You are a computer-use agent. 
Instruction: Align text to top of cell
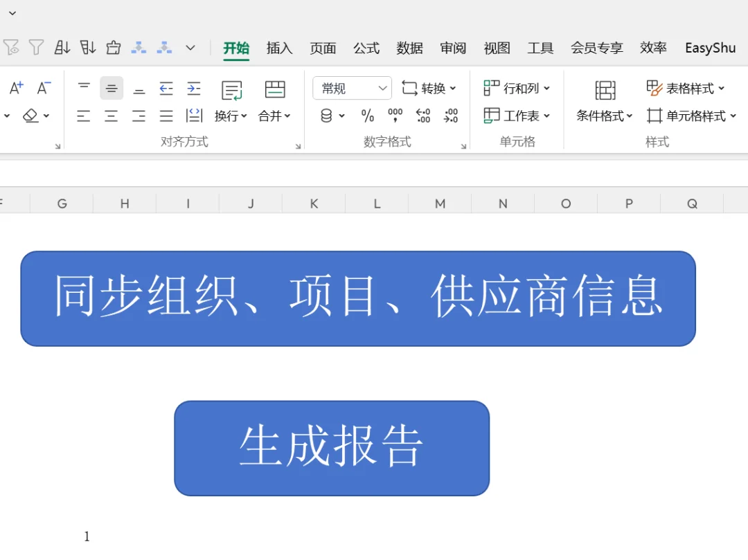[x=84, y=88]
